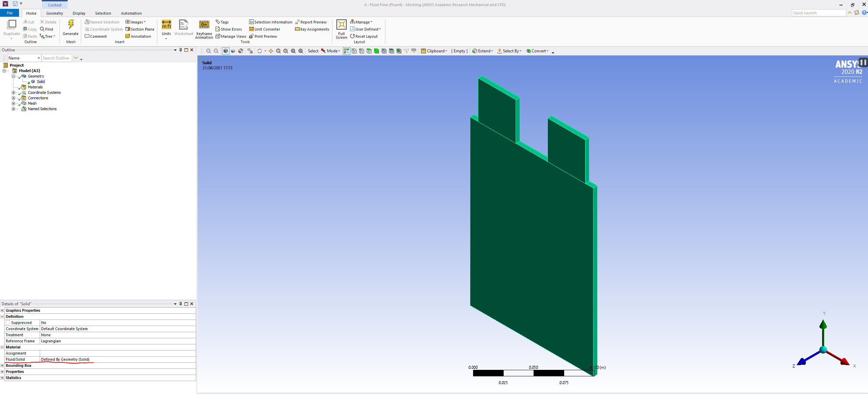This screenshot has width=868, height=394.
Task: Click the Search Outline field
Action: pos(56,58)
